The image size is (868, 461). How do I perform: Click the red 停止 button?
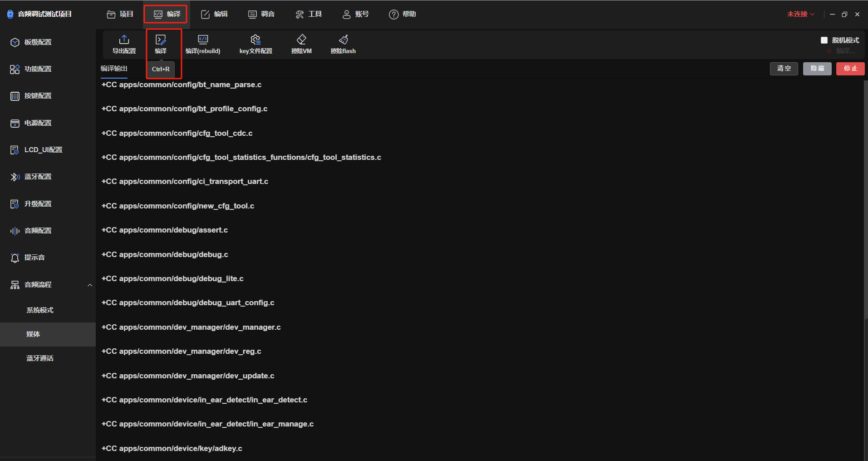tap(850, 69)
